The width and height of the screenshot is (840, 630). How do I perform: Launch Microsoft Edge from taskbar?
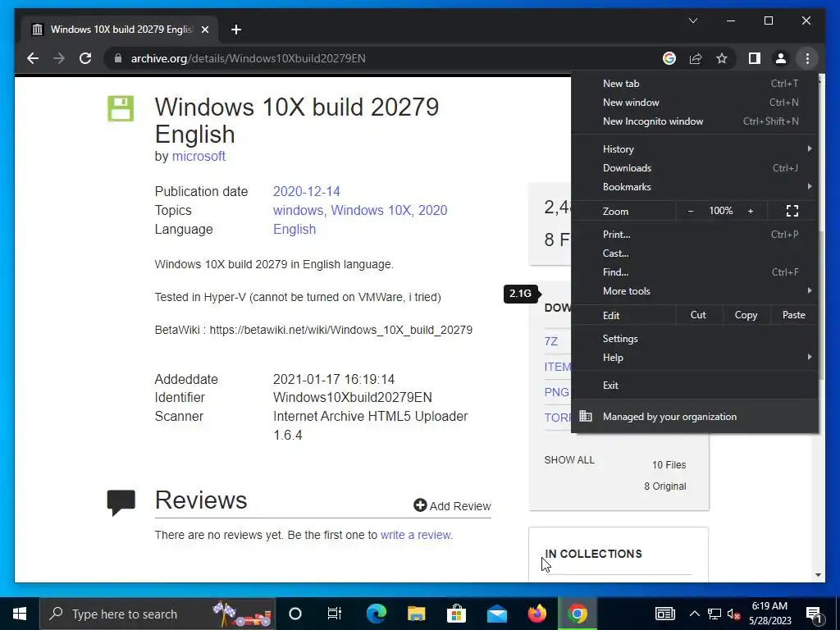(x=376, y=614)
